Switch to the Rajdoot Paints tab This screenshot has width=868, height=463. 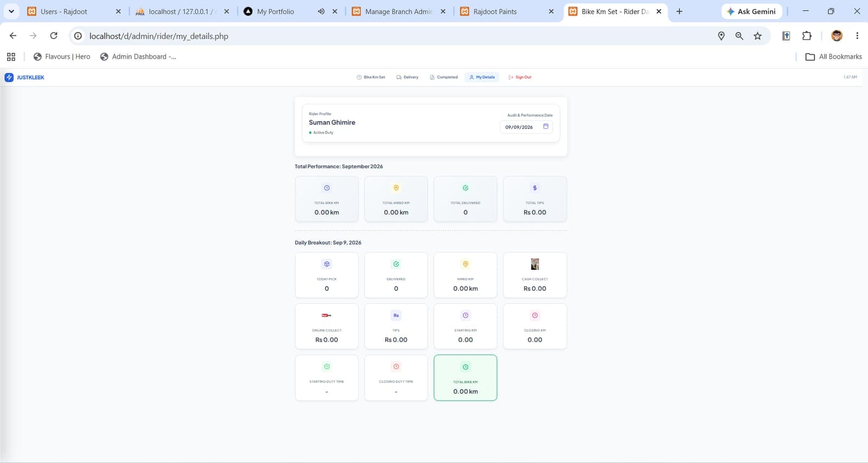[x=507, y=11]
